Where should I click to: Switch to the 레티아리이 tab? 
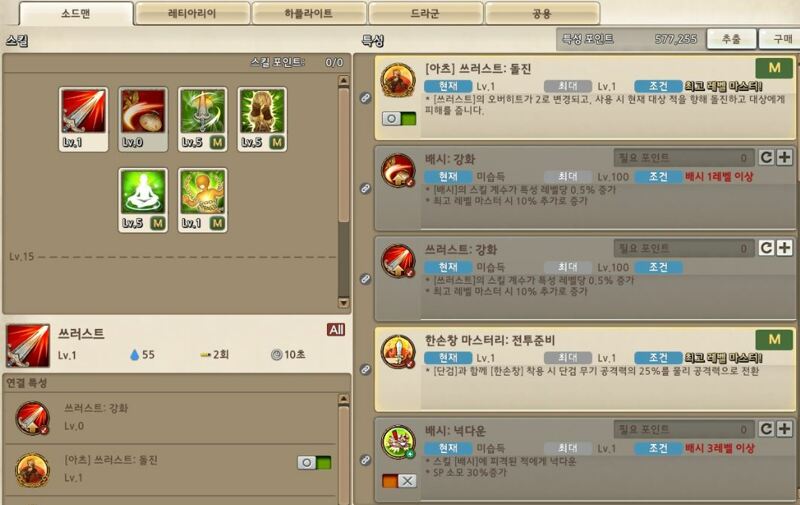coord(192,13)
